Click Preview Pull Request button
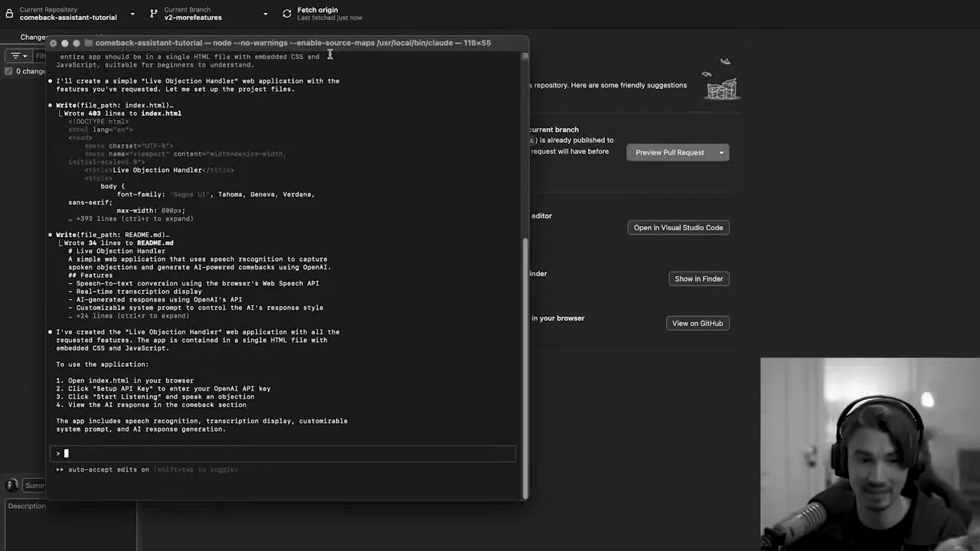 pyautogui.click(x=670, y=152)
